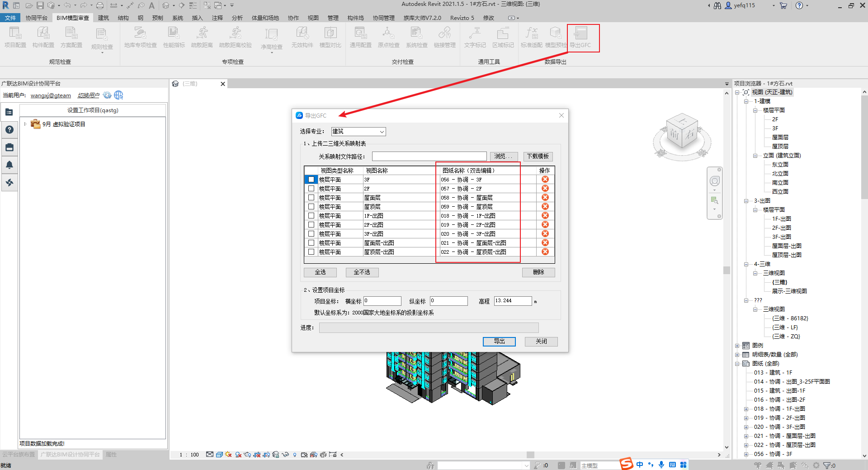Click the 导出GFC ribbon icon
The height and width of the screenshot is (470, 868).
coord(580,37)
